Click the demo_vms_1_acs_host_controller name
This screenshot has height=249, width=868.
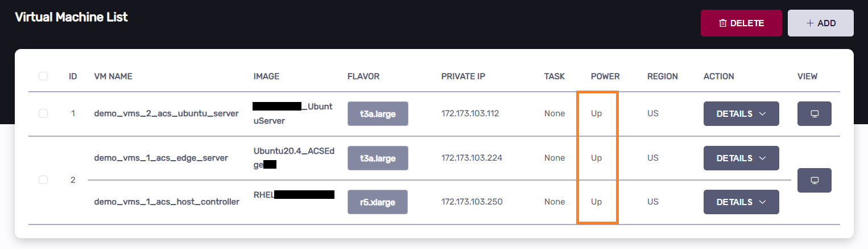point(167,202)
